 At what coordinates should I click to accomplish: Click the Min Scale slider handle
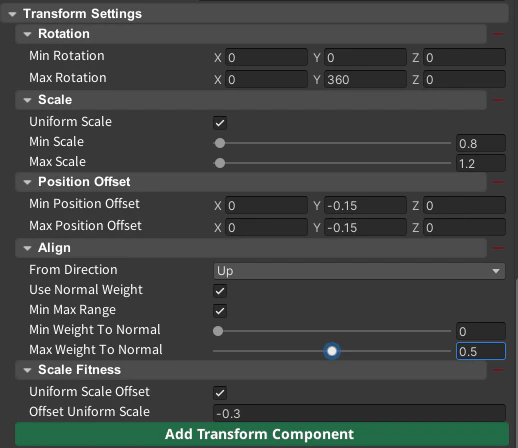click(x=220, y=143)
